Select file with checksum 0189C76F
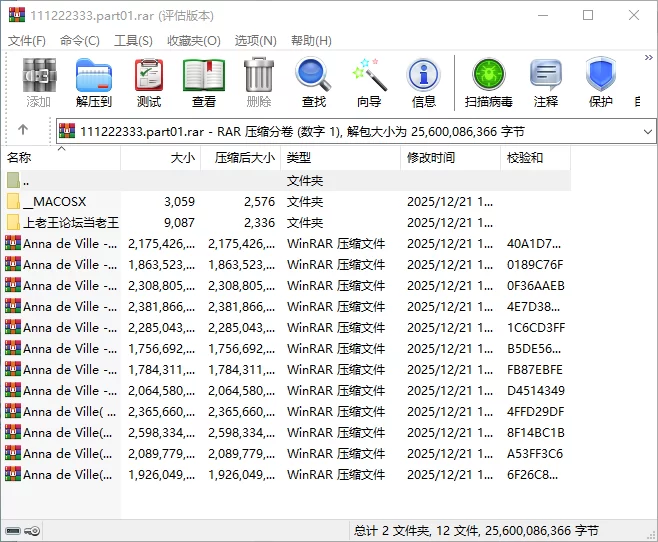The height and width of the screenshot is (542, 658). (287, 265)
